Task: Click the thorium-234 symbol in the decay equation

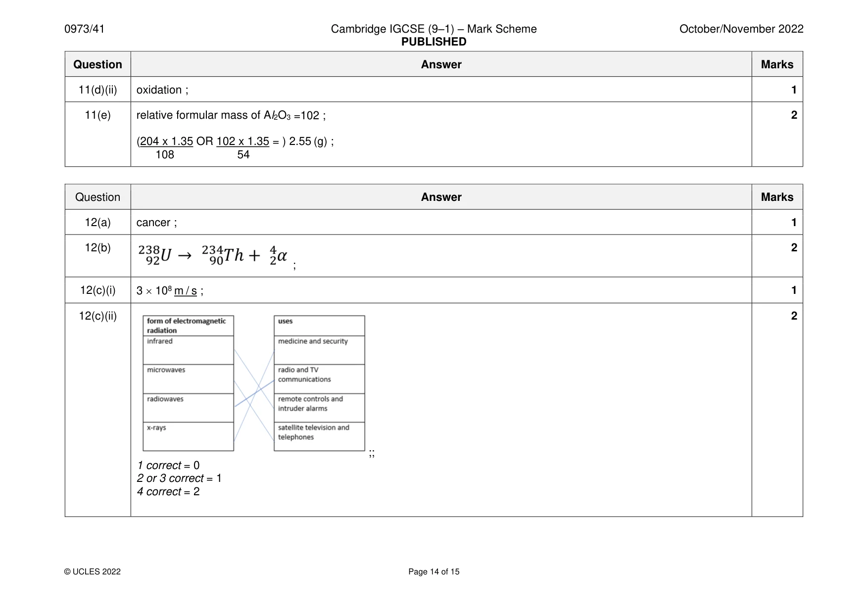Action: (223, 255)
